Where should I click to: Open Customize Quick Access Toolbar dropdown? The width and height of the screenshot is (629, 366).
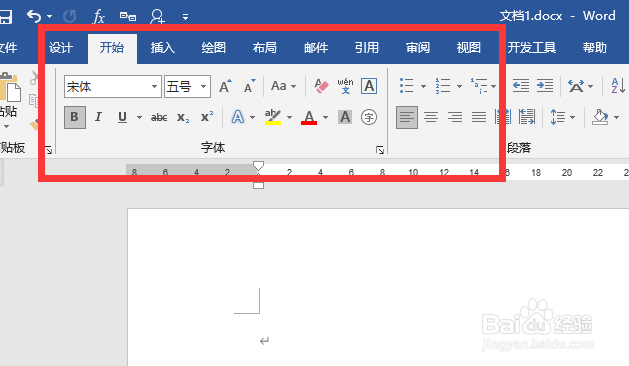tap(185, 17)
